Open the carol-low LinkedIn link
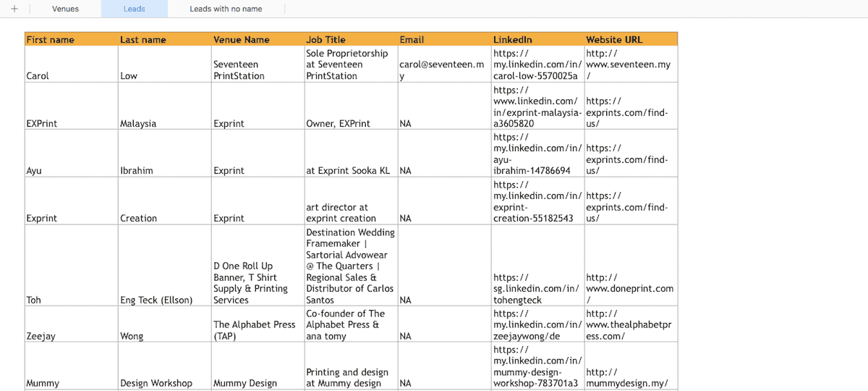 (536, 64)
